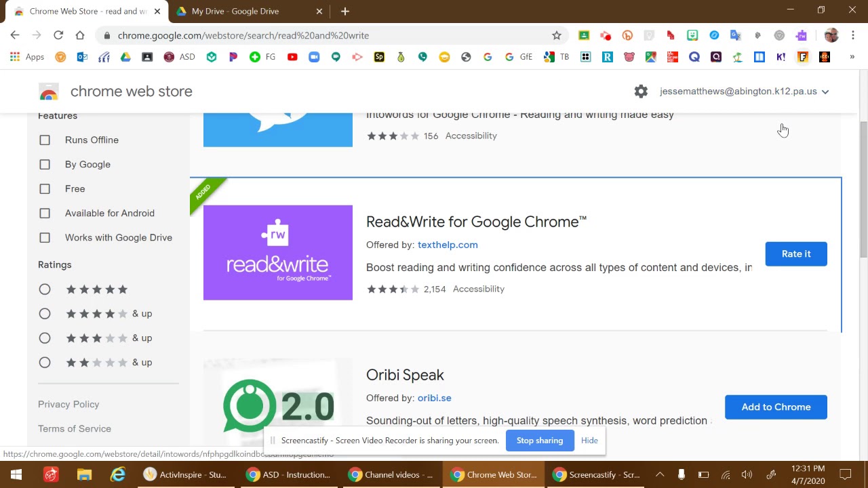Open the Read&Write for Google Chrome thumbnail
The image size is (868, 488).
coord(278,252)
